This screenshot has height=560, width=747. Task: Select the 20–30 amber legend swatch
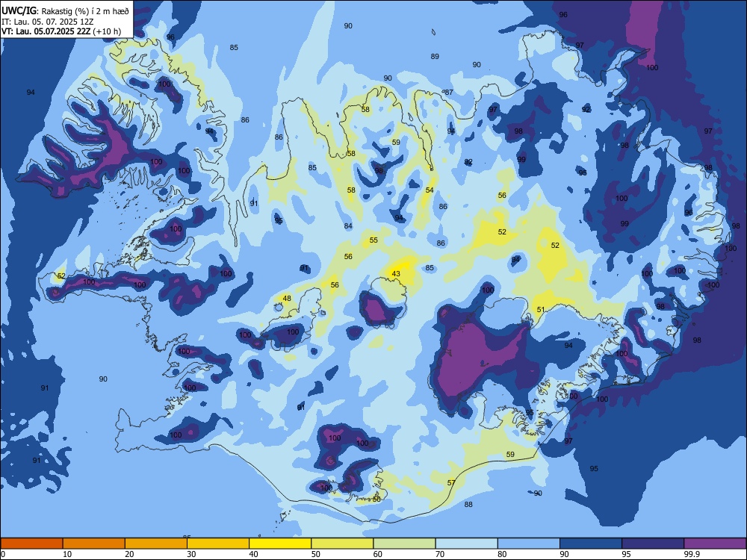tap(156, 544)
